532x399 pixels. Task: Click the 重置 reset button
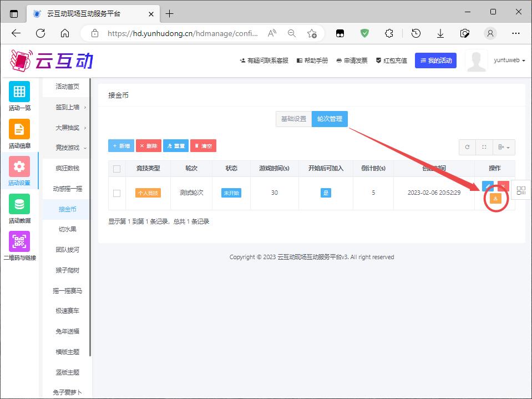point(176,146)
